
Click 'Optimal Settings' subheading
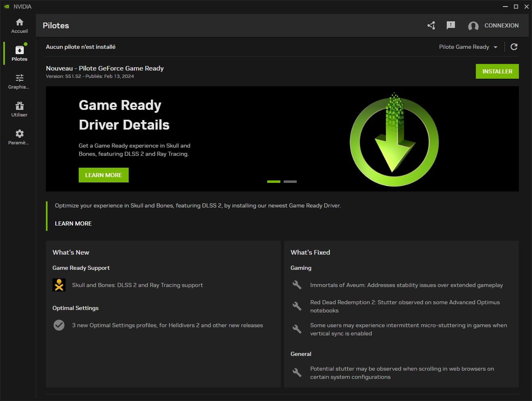75,308
